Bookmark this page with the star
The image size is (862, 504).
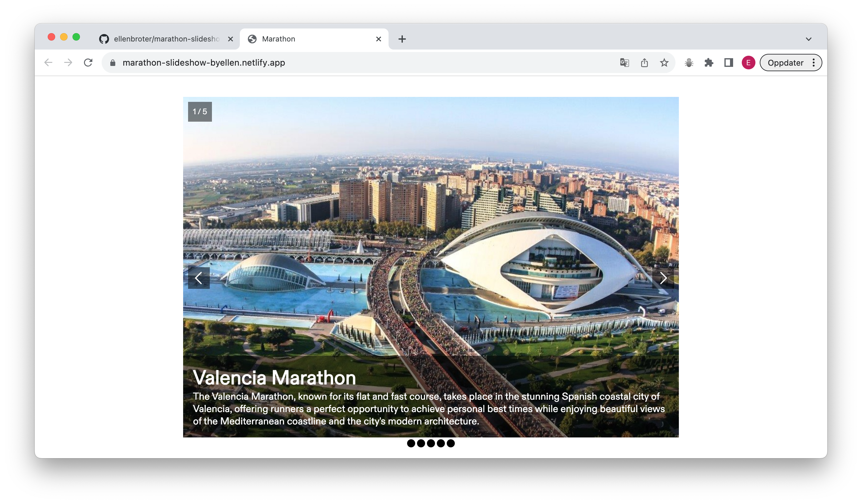664,63
